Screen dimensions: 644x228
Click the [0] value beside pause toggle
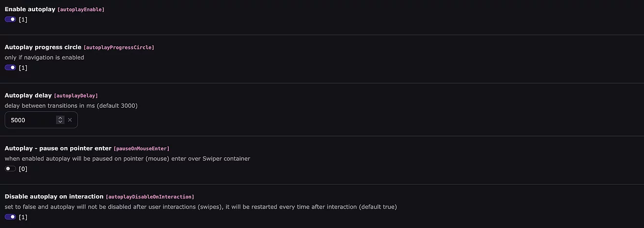coord(23,169)
